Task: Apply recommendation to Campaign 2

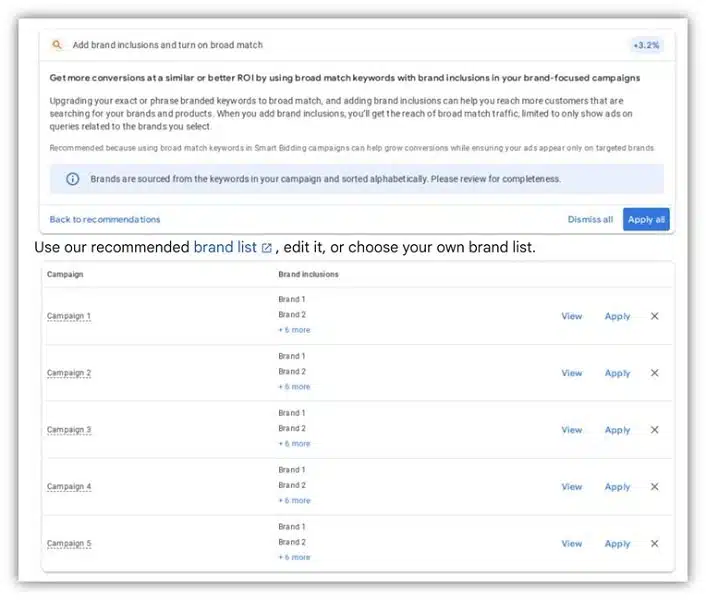Action: [x=617, y=373]
